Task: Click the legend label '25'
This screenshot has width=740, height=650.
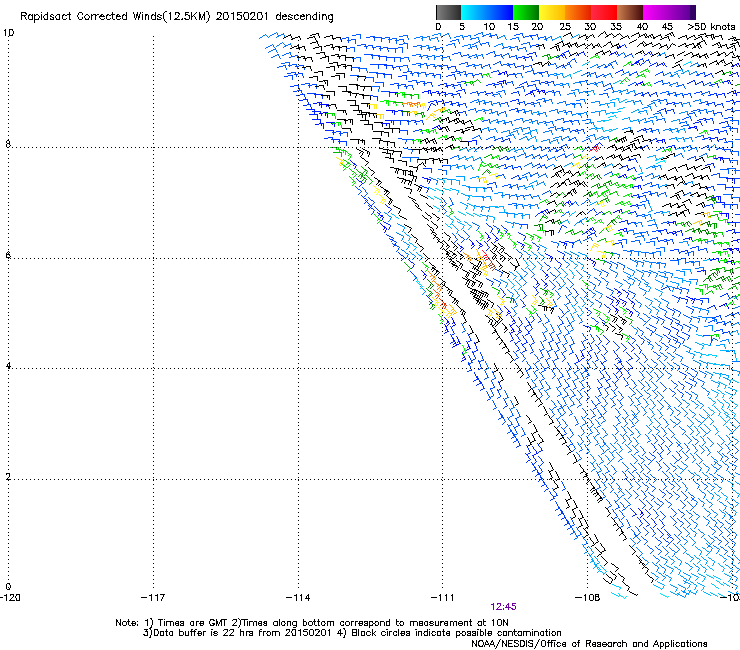Action: (x=565, y=27)
